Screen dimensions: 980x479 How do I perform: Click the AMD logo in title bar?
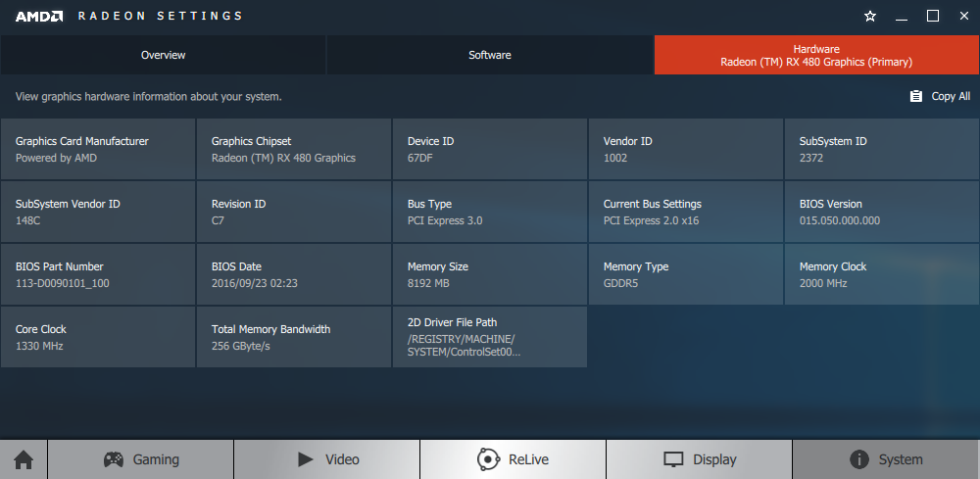(39, 17)
